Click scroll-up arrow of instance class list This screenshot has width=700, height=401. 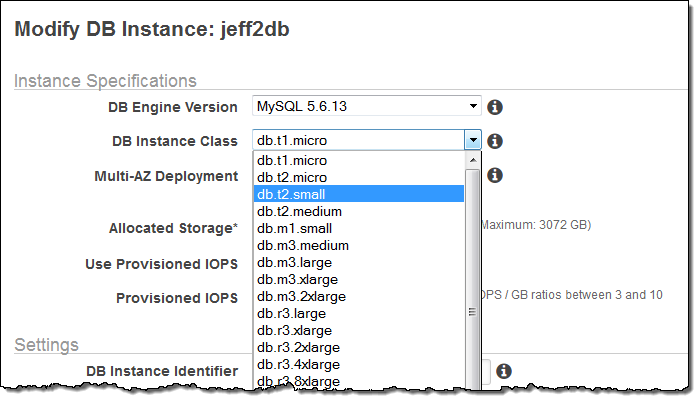(473, 160)
